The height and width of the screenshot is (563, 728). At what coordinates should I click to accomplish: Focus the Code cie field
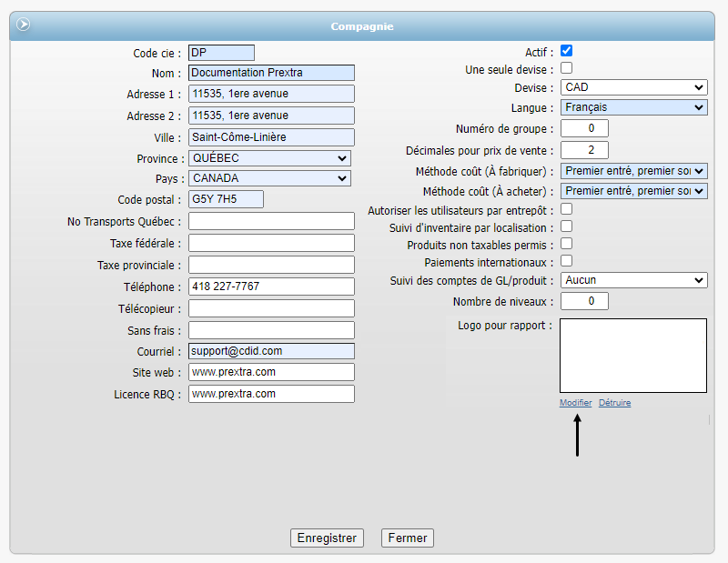(221, 53)
